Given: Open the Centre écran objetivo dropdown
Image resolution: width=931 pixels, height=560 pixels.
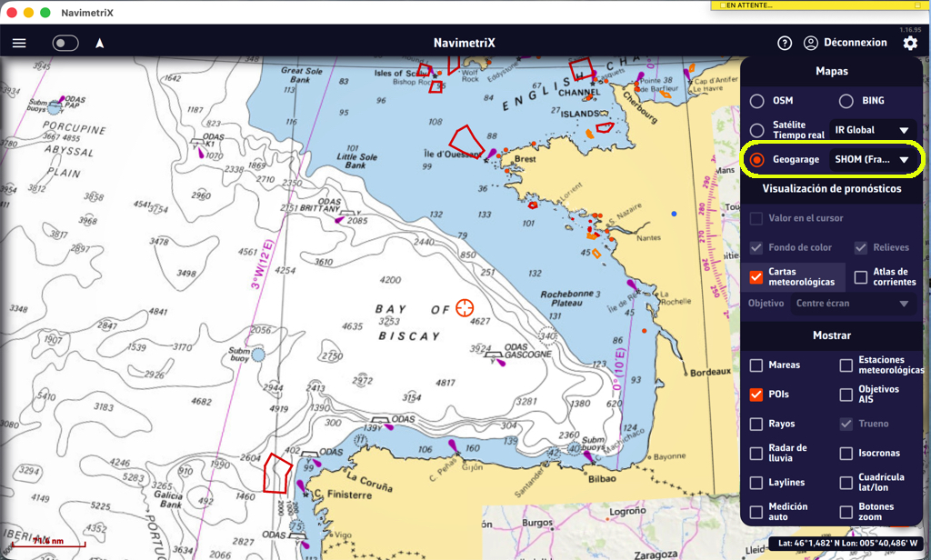Looking at the screenshot, I should click(x=853, y=304).
